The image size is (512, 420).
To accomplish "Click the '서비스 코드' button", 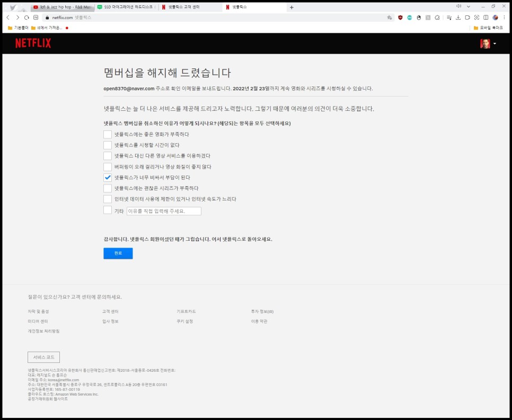I will point(44,357).
